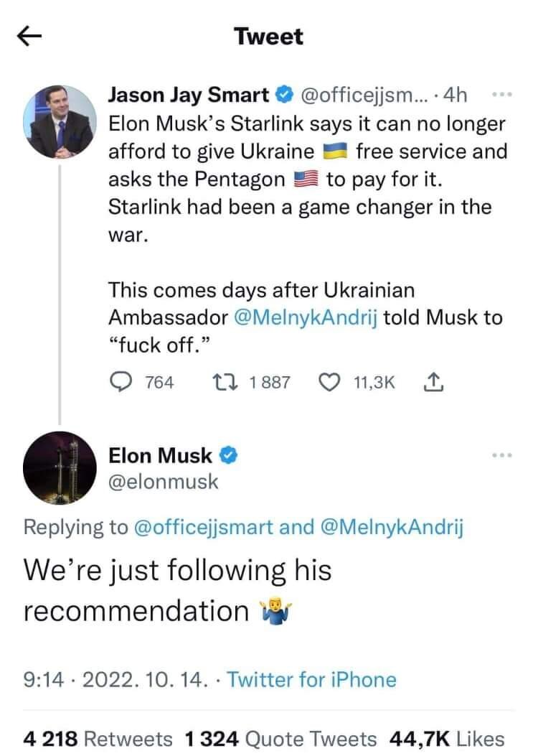
Task: View the 1 324 Quote Tweets
Action: click(x=280, y=738)
